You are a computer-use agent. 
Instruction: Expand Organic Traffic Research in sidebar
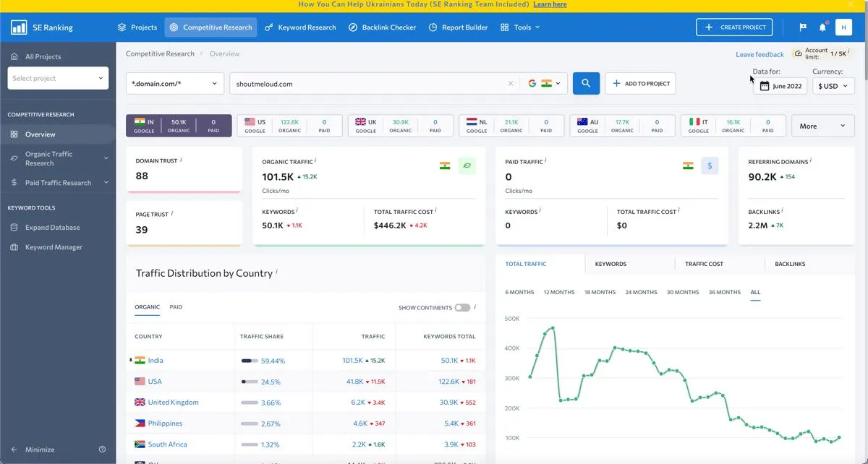click(58, 158)
